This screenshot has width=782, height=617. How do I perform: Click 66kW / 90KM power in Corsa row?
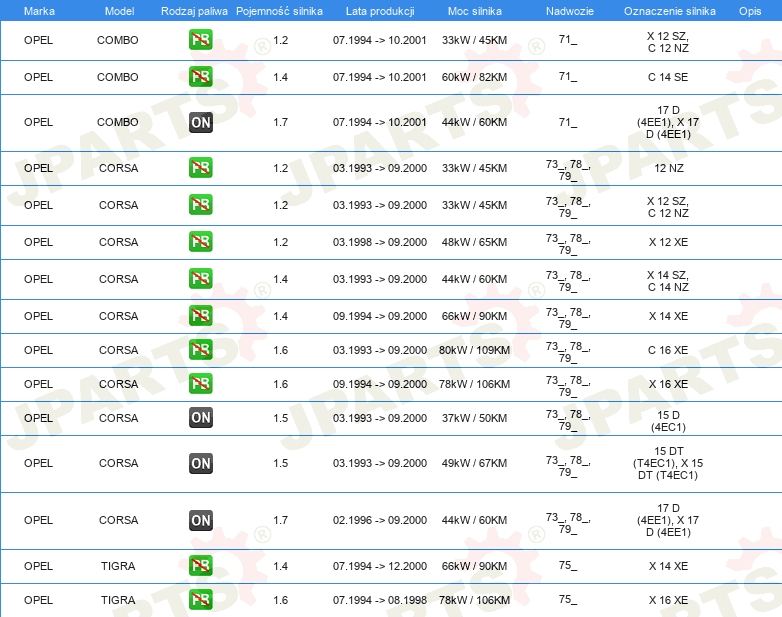point(474,316)
